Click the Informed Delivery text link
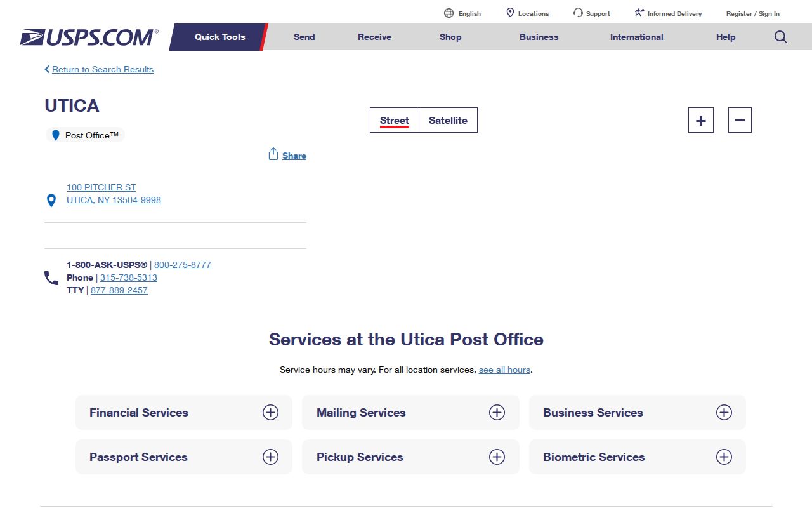The image size is (812, 508). click(674, 13)
